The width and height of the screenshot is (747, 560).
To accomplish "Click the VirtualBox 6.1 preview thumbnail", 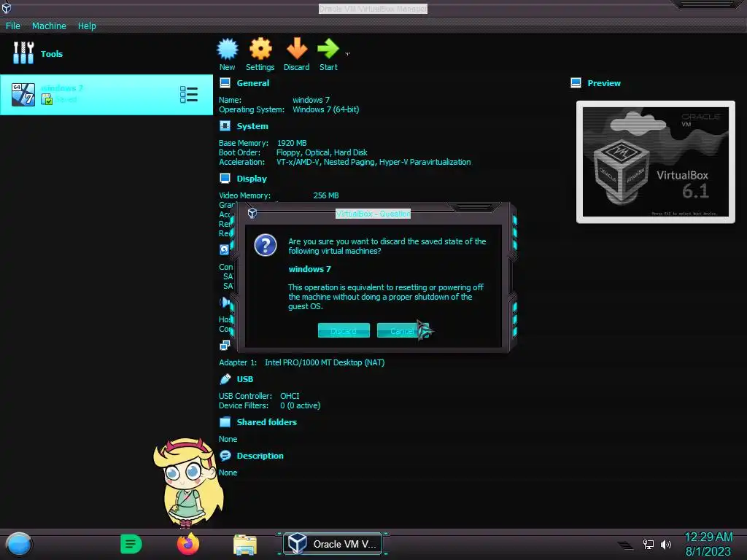I will point(656,161).
